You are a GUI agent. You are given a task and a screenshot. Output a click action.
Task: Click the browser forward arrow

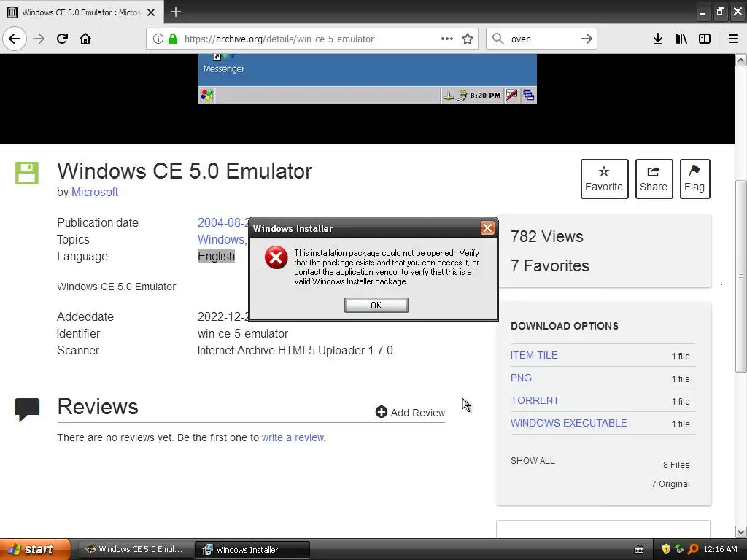tap(39, 39)
